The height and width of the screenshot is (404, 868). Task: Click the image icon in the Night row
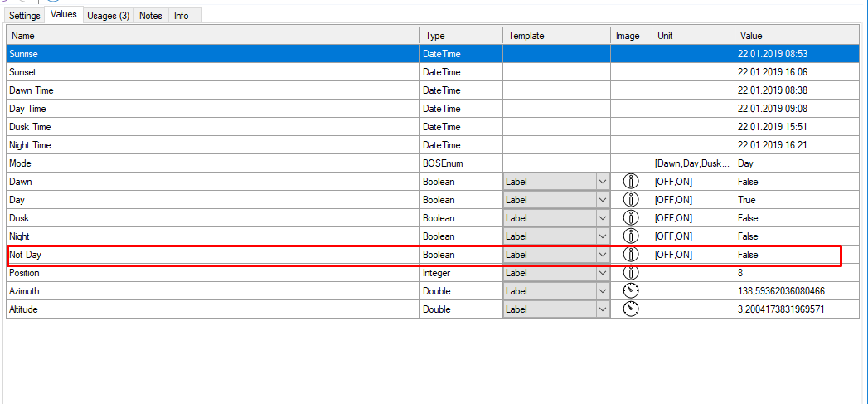click(x=631, y=236)
